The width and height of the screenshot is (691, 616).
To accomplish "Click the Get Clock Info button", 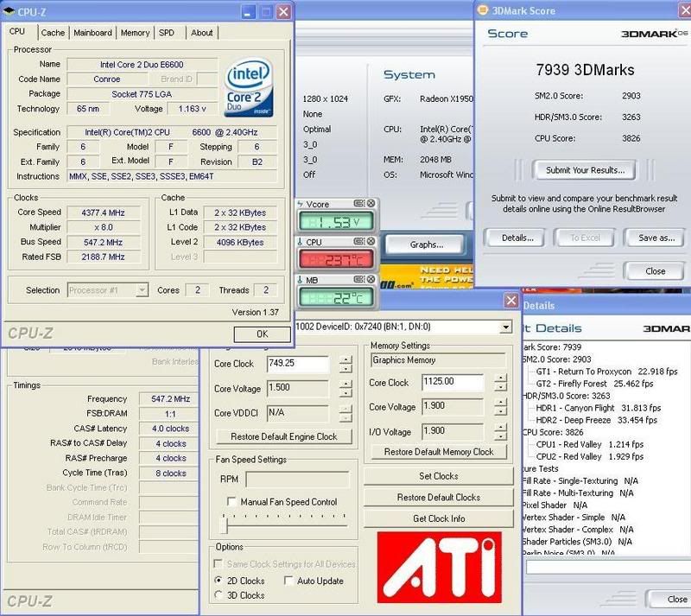I will point(439,518).
